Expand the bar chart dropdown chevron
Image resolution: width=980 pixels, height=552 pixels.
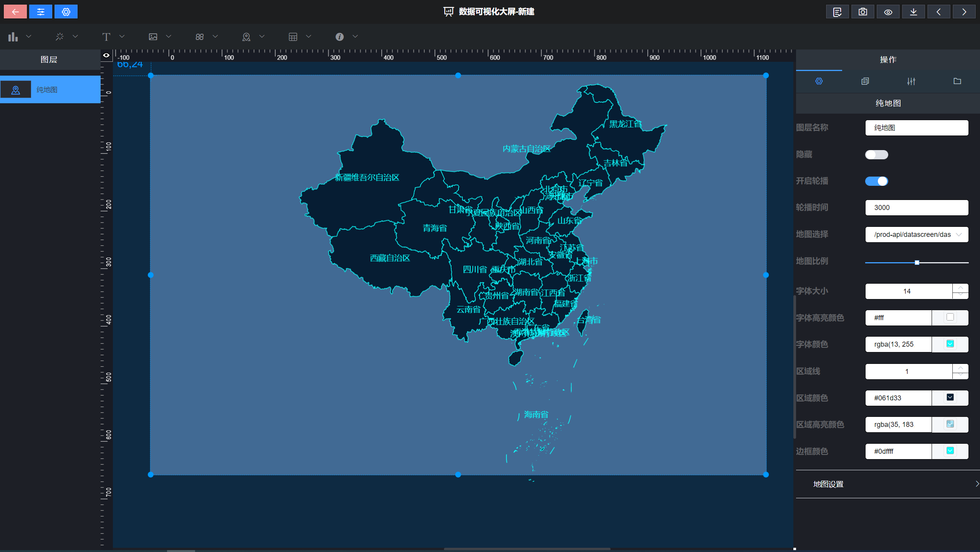tap(28, 36)
